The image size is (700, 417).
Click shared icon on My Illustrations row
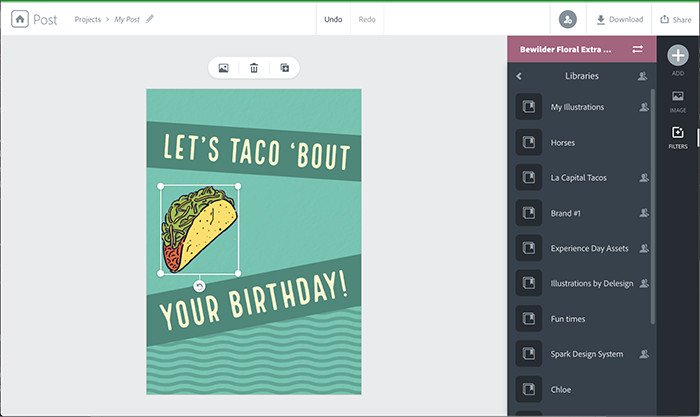[644, 107]
